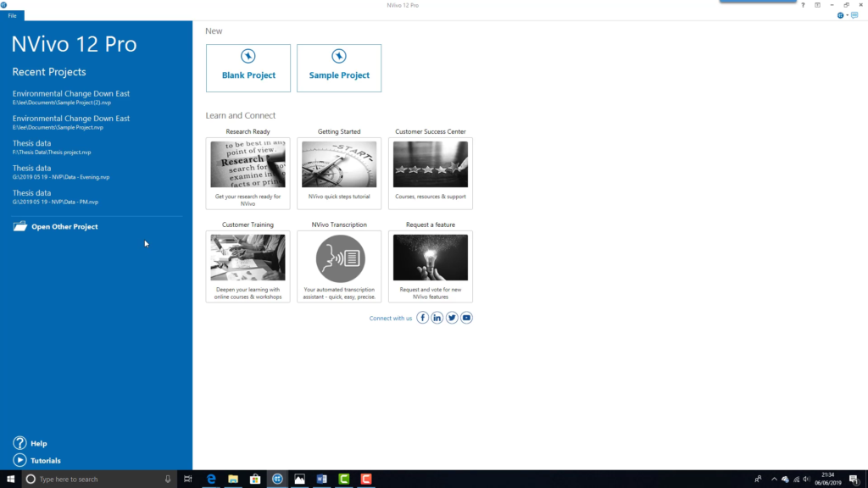Open the Windows Start menu

point(10,480)
